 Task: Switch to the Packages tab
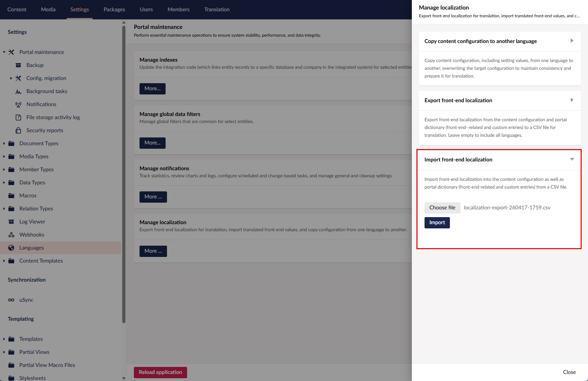point(114,10)
